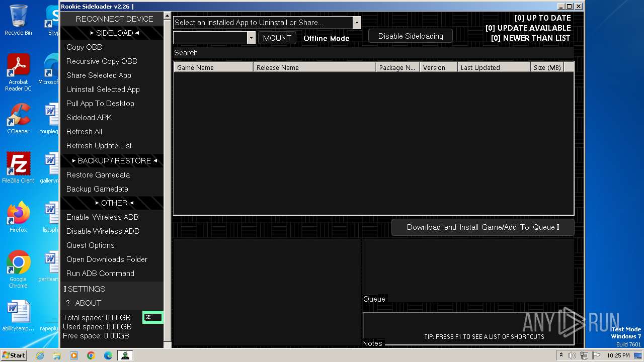644x362 pixels.
Task: Click Rookie Sideloader taskbar icon
Action: [x=125, y=355]
